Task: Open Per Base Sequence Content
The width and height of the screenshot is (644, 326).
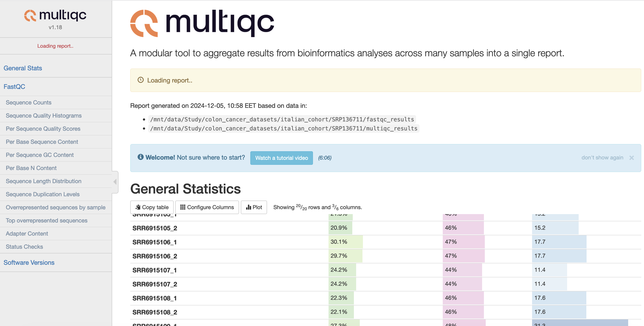Action: click(x=42, y=142)
